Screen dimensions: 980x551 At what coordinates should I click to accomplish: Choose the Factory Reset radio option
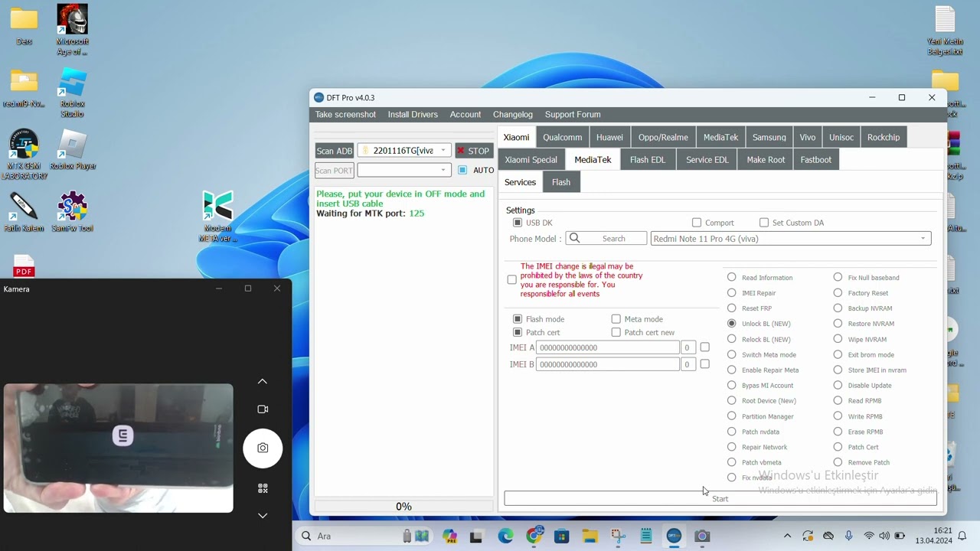pyautogui.click(x=838, y=293)
